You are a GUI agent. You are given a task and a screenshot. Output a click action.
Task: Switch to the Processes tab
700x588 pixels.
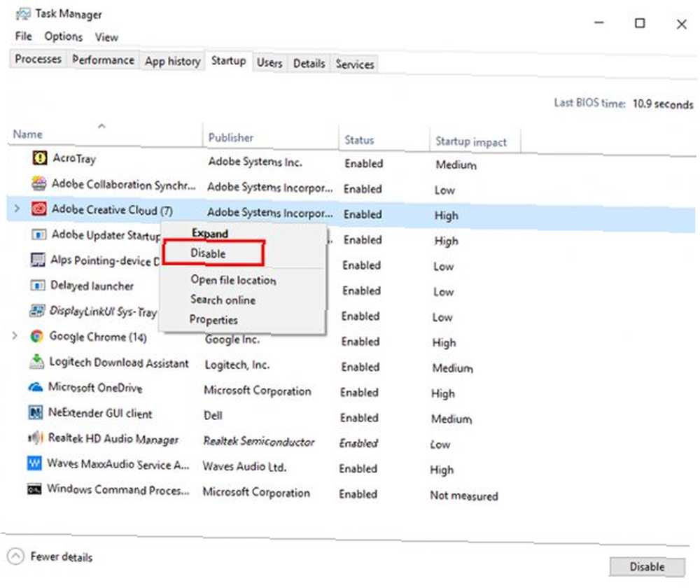tap(38, 59)
